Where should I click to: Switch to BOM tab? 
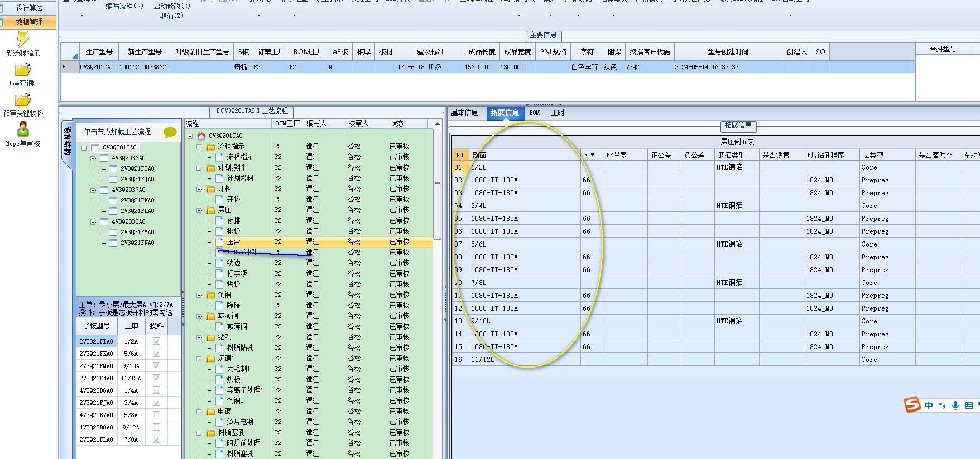point(535,113)
